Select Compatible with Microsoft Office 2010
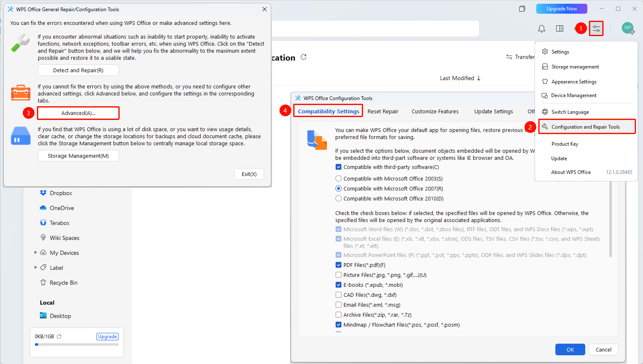This screenshot has height=364, width=643. click(339, 198)
